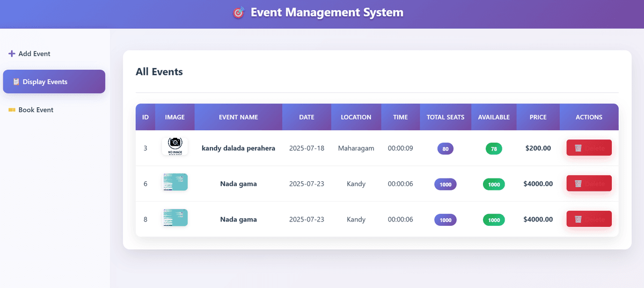Click trash icon in event ID 6 row
This screenshot has height=288, width=644.
pos(578,183)
